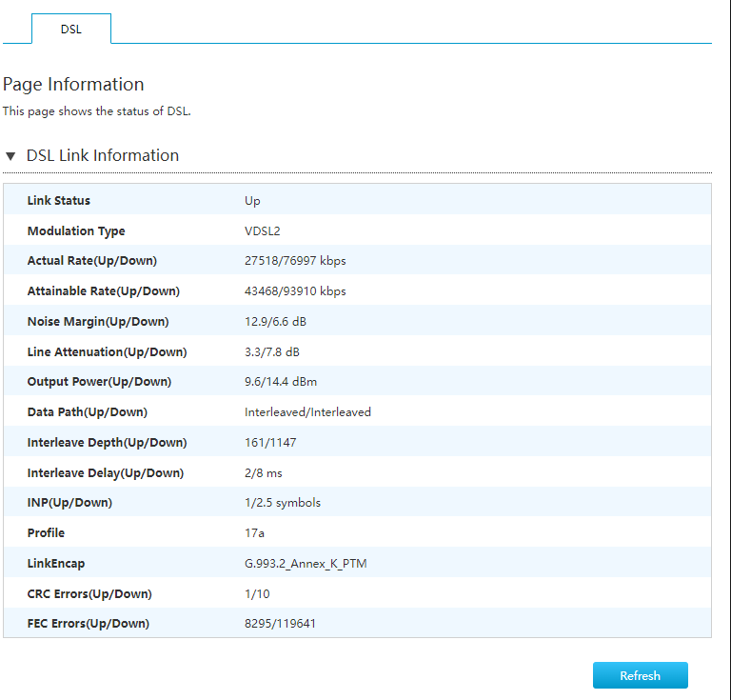731x700 pixels.
Task: Click the Line Attenuation(Up/Down) label
Action: (x=108, y=352)
